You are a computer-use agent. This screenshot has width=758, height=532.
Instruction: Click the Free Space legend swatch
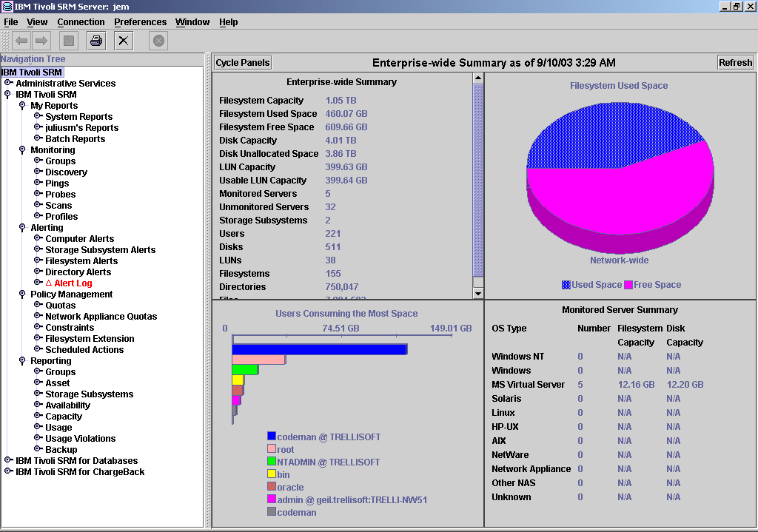pos(628,285)
